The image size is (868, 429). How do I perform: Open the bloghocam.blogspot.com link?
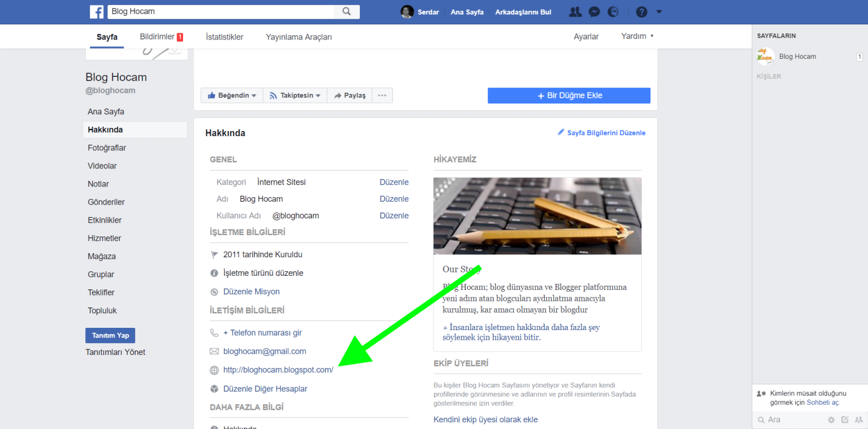pyautogui.click(x=278, y=370)
